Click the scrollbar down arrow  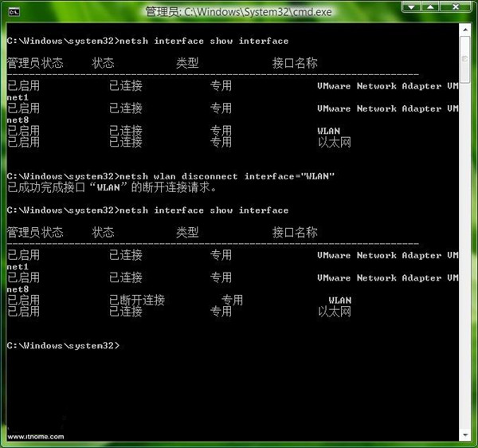click(x=464, y=434)
